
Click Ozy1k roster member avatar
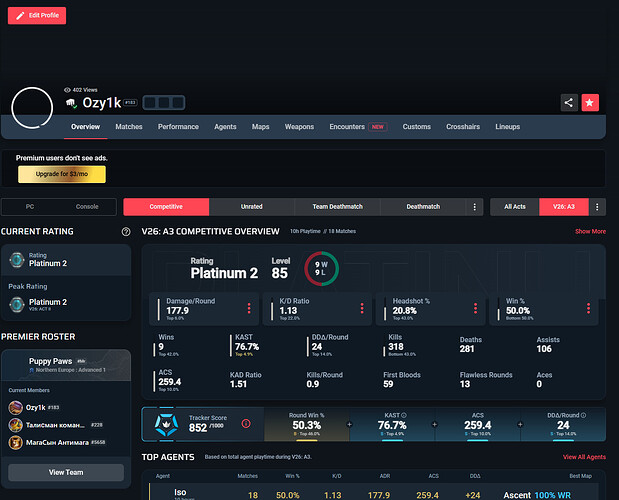pos(15,407)
